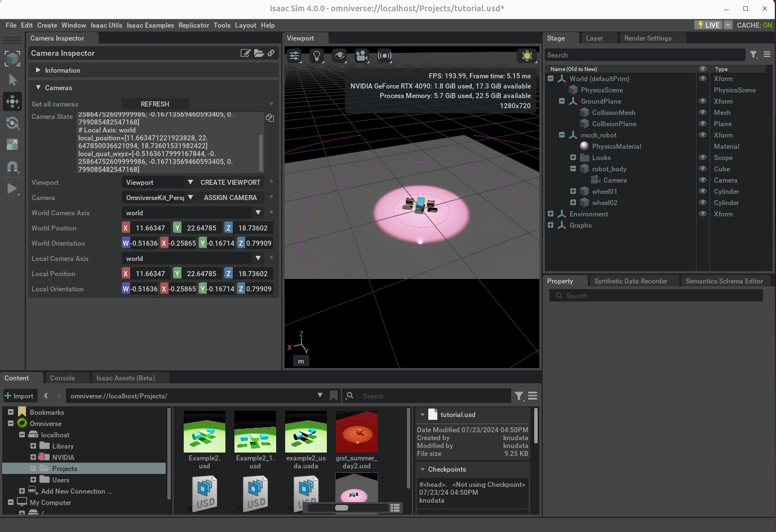This screenshot has height=532, width=776.
Task: Open viewport show/hide eye menu
Action: pos(339,56)
